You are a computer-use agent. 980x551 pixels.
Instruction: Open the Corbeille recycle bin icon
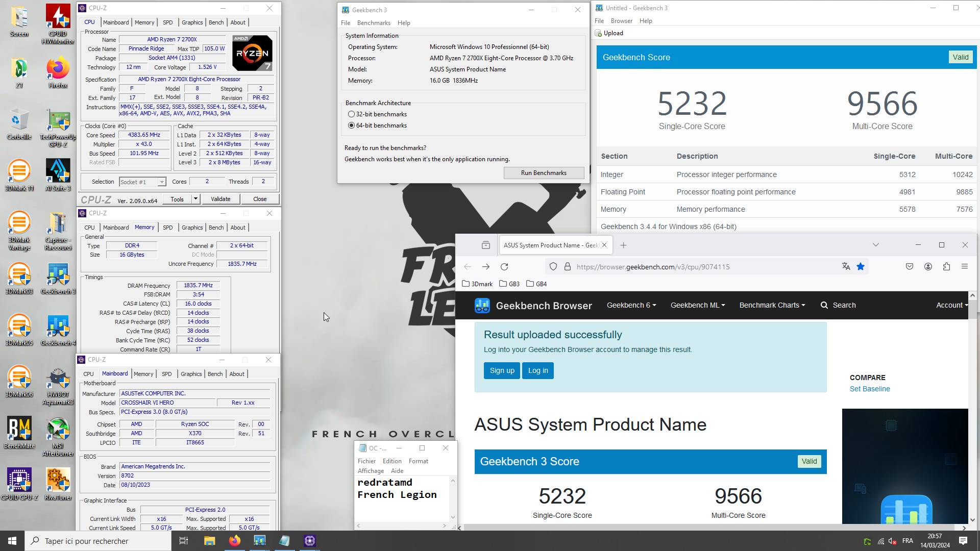(x=19, y=124)
